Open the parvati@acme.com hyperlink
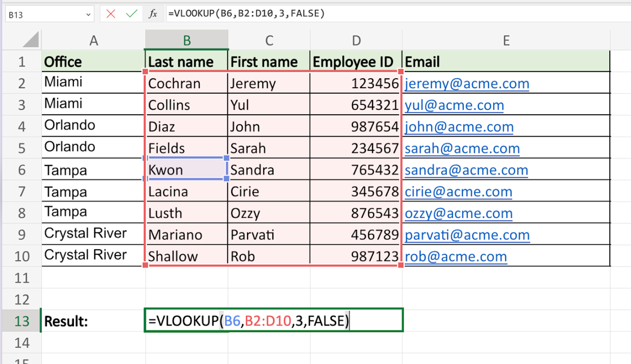 click(467, 235)
